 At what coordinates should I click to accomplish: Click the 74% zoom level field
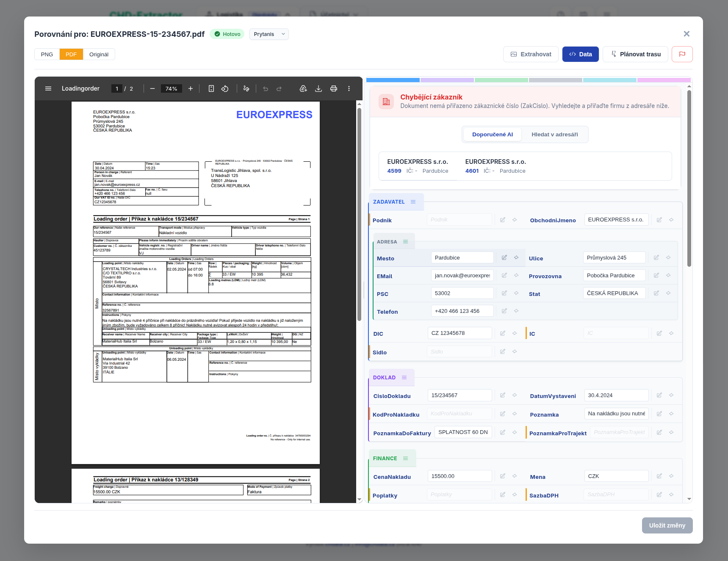coord(171,88)
